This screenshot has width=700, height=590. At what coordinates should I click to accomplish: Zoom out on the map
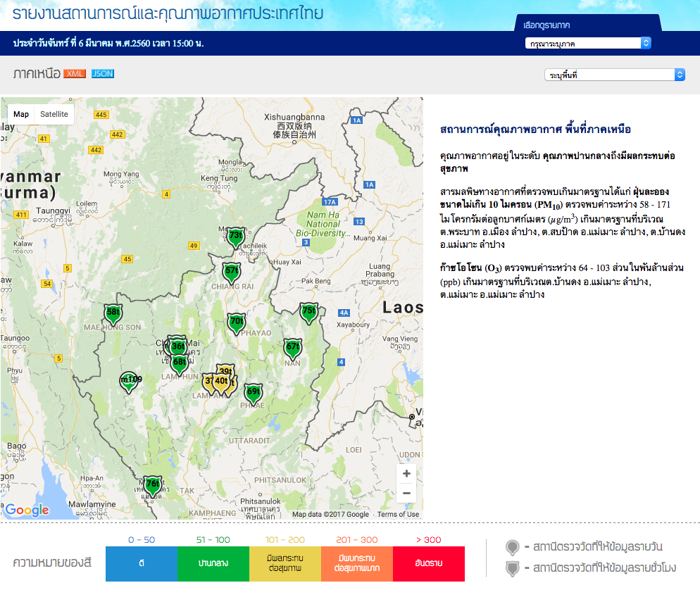[x=406, y=494]
